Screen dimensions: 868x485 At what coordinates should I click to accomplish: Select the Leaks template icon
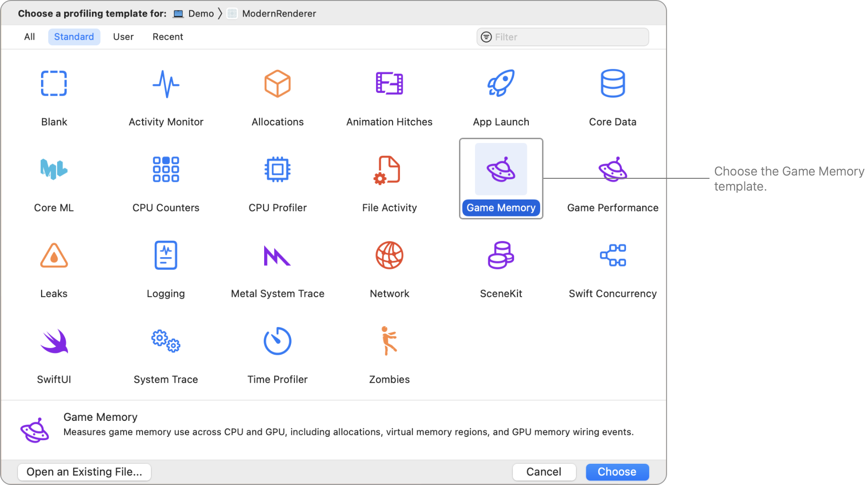coord(54,256)
